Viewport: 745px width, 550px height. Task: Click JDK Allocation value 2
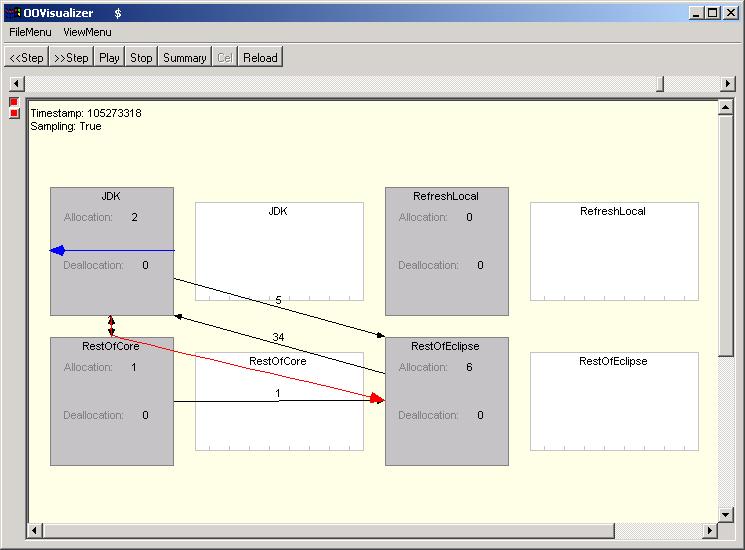(134, 218)
